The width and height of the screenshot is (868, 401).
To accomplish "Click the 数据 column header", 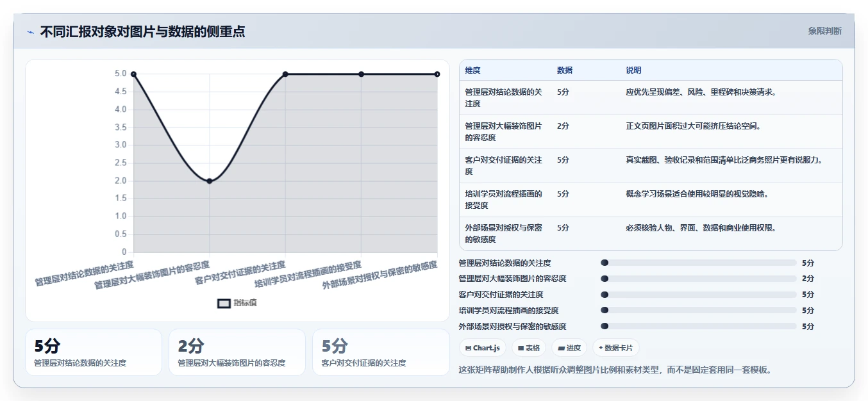I will 565,70.
